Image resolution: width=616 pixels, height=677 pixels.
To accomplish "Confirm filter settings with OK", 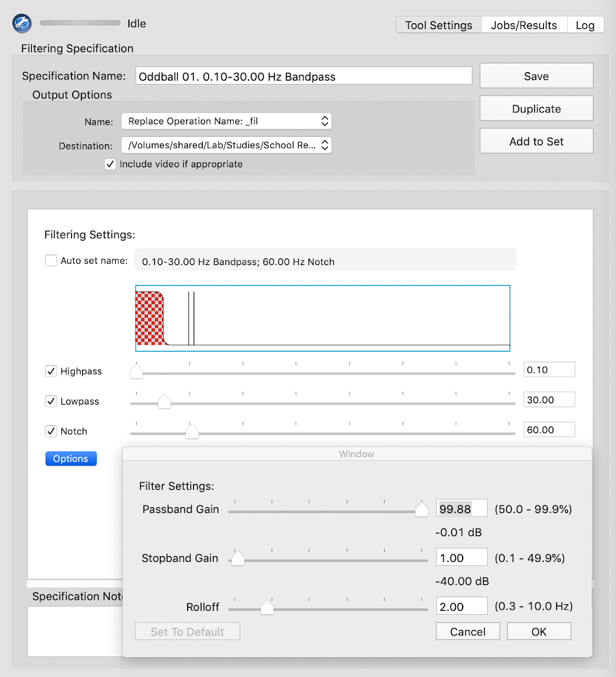I will click(539, 631).
